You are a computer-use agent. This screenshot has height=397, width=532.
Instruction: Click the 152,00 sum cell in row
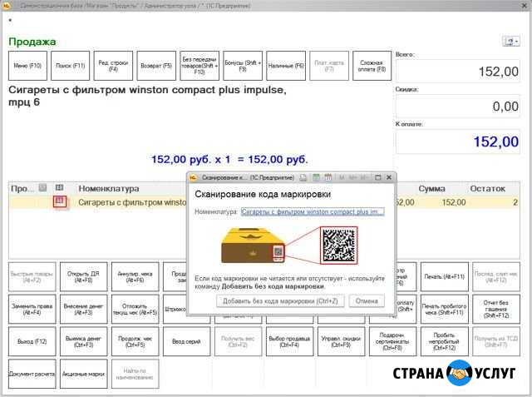coord(454,202)
